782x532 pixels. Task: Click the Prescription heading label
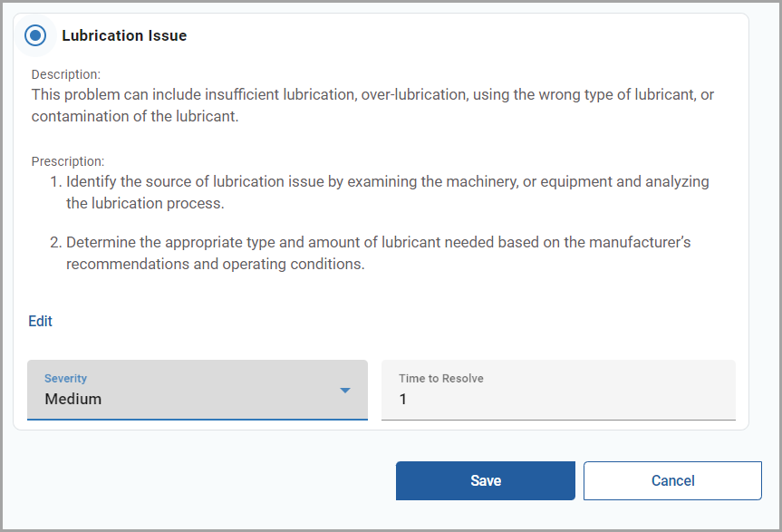68,161
